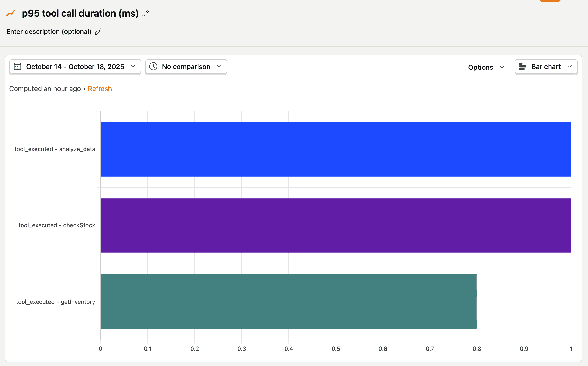This screenshot has width=588, height=366.
Task: Click the Enter description placeholder text
Action: [x=49, y=32]
